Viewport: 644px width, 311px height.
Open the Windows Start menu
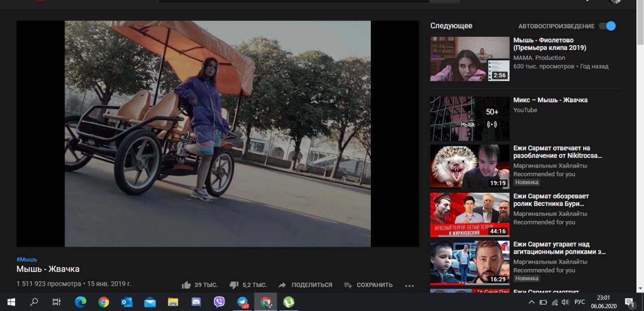point(11,302)
